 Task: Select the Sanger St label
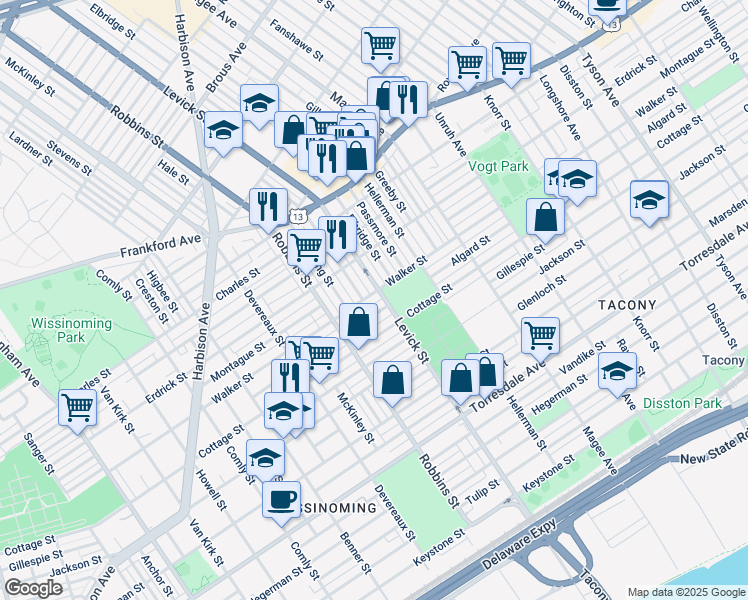[39, 454]
